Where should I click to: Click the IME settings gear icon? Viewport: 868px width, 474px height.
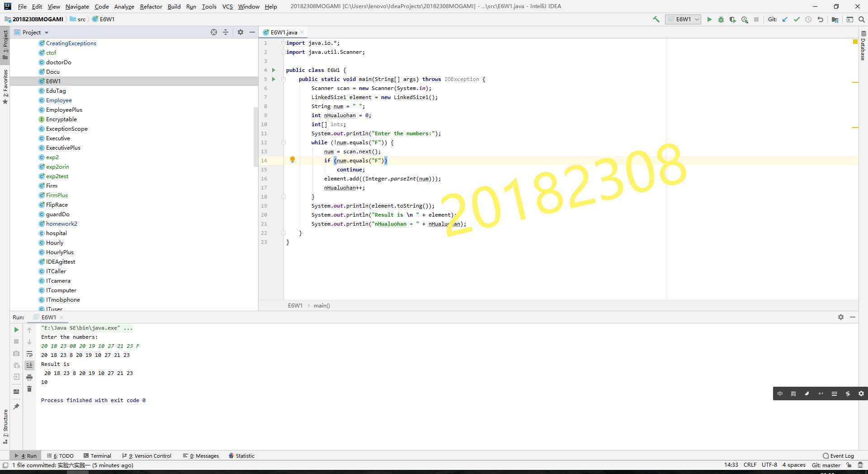[861, 394]
